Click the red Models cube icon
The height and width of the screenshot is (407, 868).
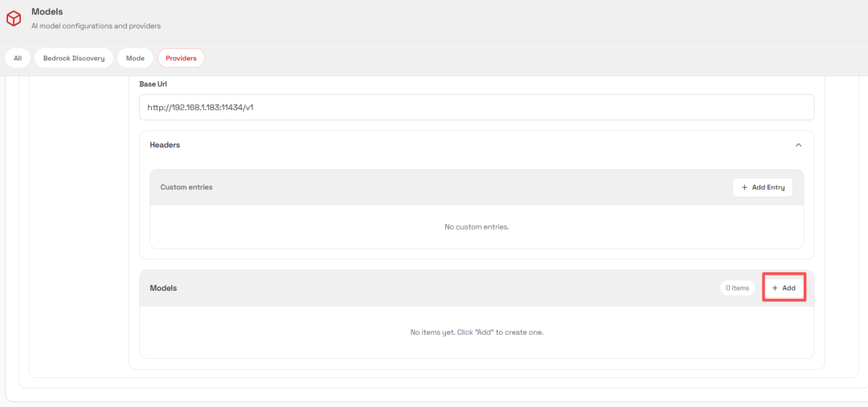(14, 18)
